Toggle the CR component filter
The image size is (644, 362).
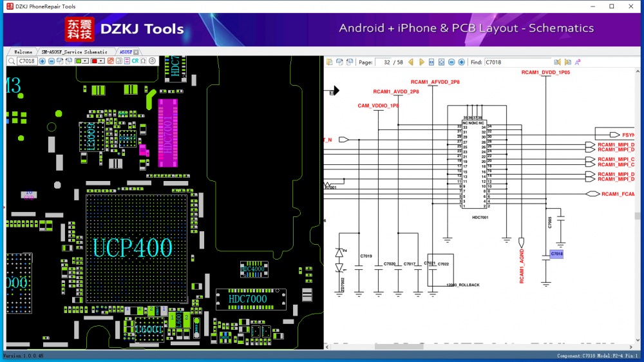pyautogui.click(x=135, y=61)
